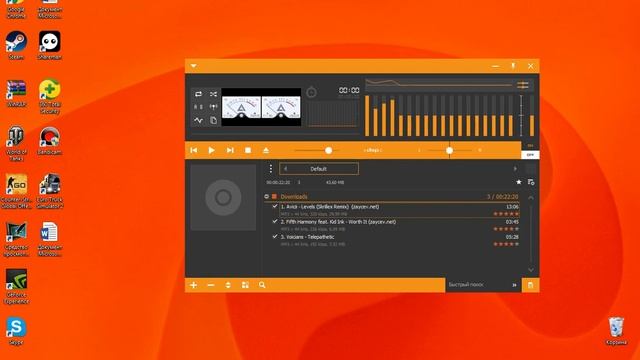
Task: Open the Bandicam desktop shortcut
Action: (x=49, y=140)
